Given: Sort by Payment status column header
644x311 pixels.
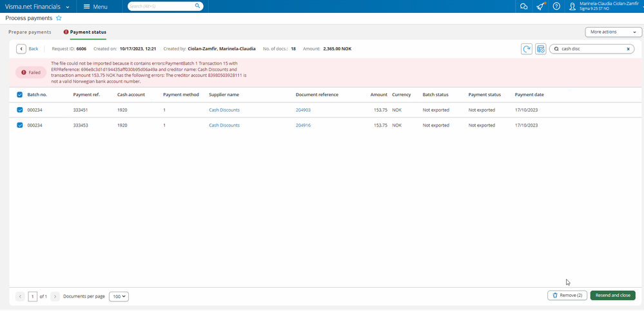Looking at the screenshot, I should (485, 94).
